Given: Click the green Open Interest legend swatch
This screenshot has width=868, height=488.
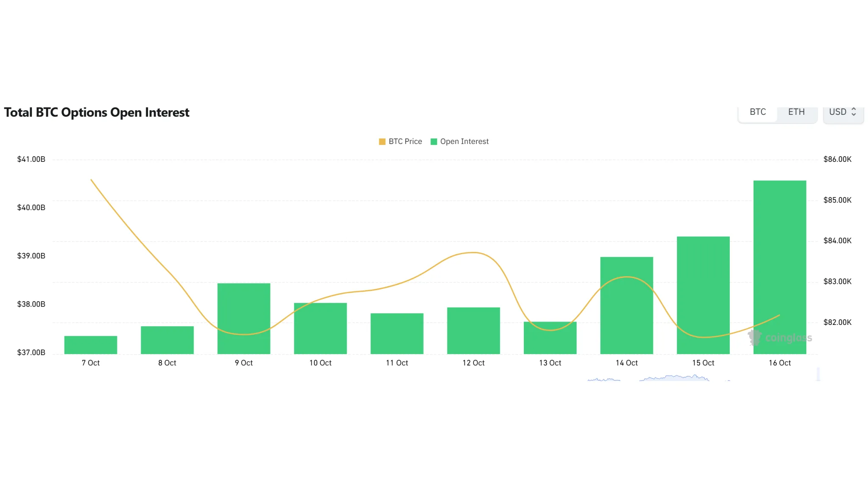Looking at the screenshot, I should pyautogui.click(x=434, y=141).
